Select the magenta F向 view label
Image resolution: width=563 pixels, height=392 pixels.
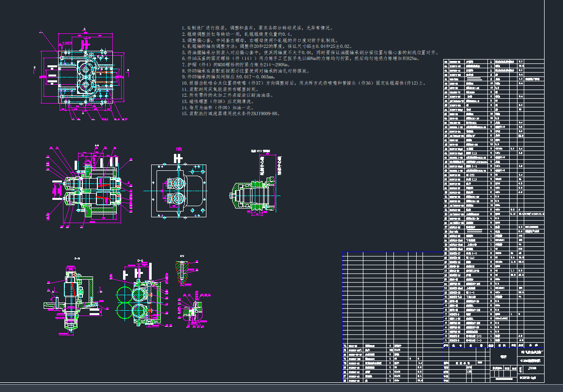click(178, 149)
